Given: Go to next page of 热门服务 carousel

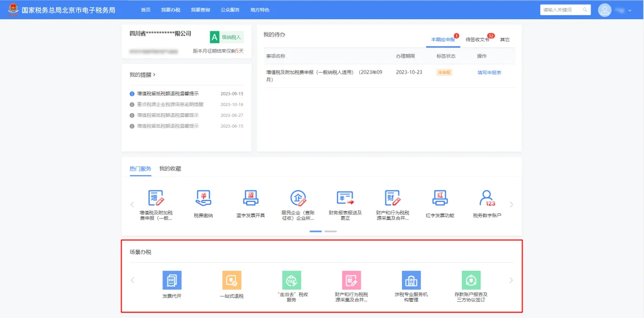Looking at the screenshot, I should pyautogui.click(x=511, y=205).
